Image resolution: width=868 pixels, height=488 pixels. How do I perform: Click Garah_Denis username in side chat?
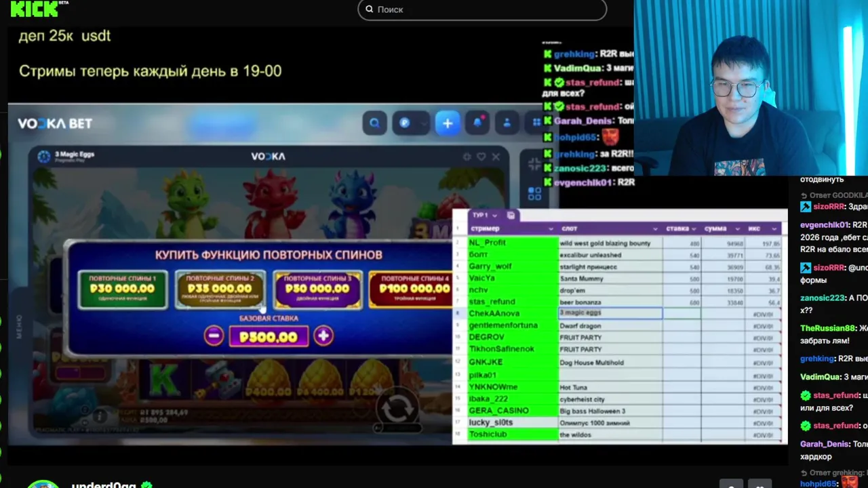click(x=825, y=444)
